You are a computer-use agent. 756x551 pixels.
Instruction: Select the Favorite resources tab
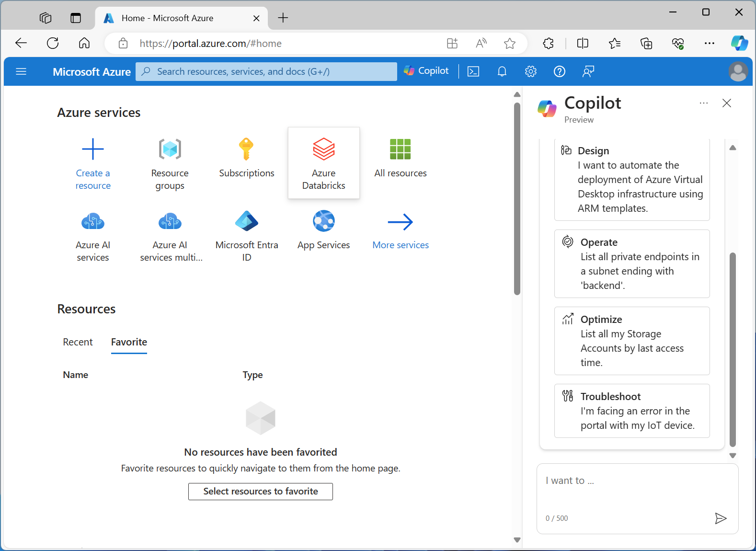[x=129, y=342]
